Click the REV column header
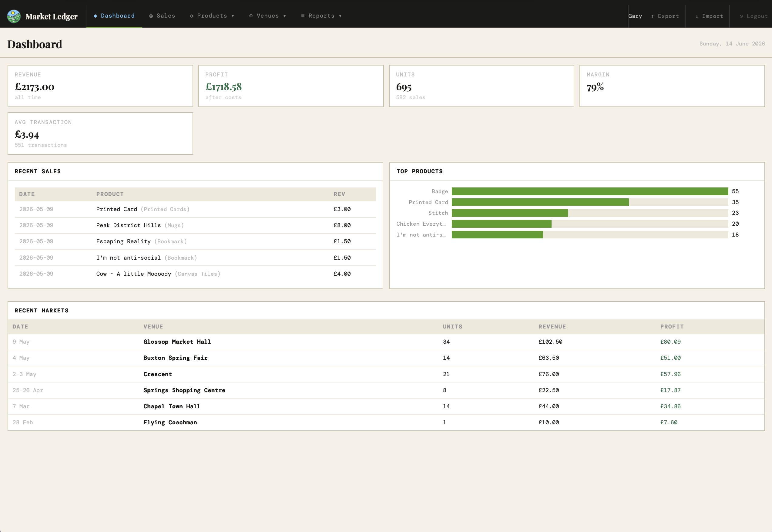This screenshot has height=532, width=772. 339,194
